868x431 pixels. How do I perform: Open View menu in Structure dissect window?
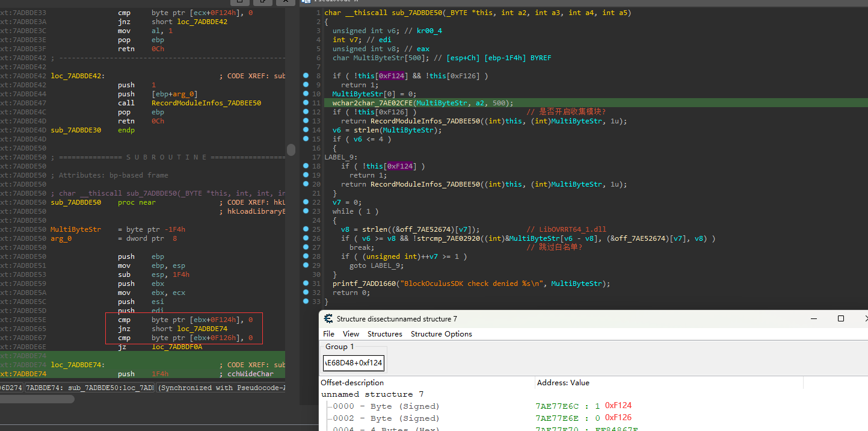(351, 334)
